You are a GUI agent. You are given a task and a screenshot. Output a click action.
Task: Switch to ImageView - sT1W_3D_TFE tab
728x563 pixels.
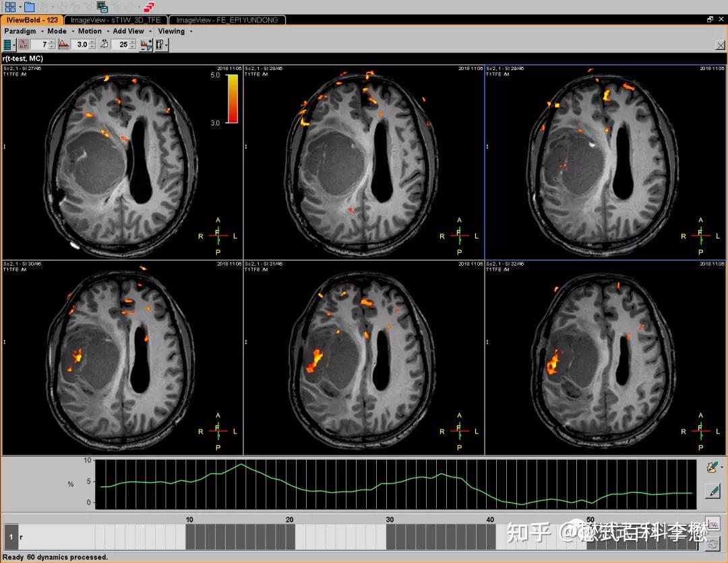[x=115, y=20]
